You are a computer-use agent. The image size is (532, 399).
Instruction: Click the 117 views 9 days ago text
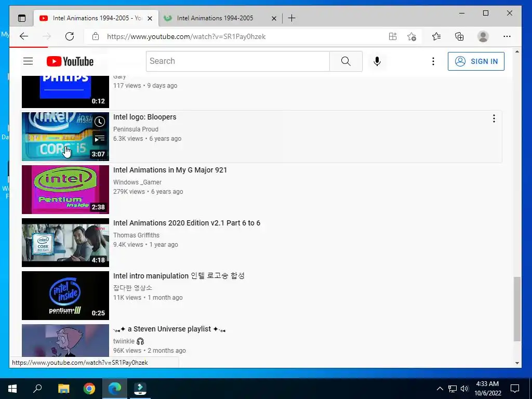coord(145,86)
